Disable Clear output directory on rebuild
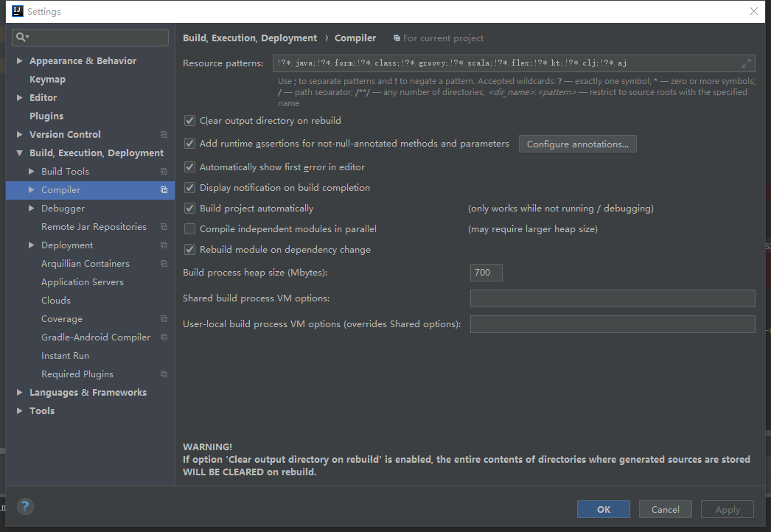Screen dimensions: 771x532 point(190,121)
